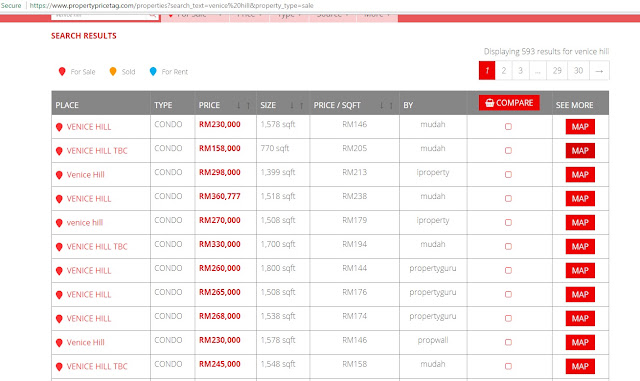Sort PRICE column ascending with up arrow
This screenshot has width=640, height=381.
[x=248, y=105]
